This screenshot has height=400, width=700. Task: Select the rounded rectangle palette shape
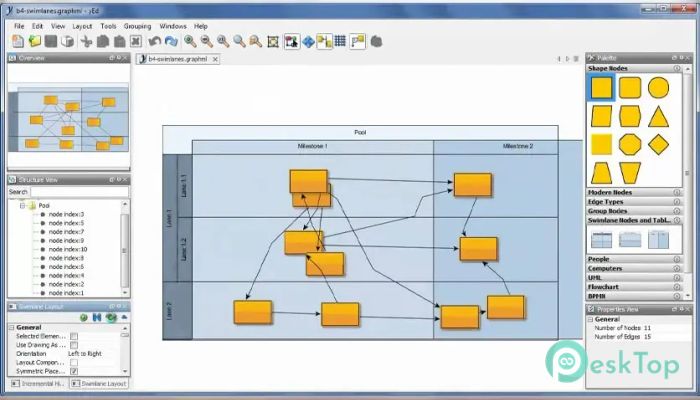click(630, 88)
